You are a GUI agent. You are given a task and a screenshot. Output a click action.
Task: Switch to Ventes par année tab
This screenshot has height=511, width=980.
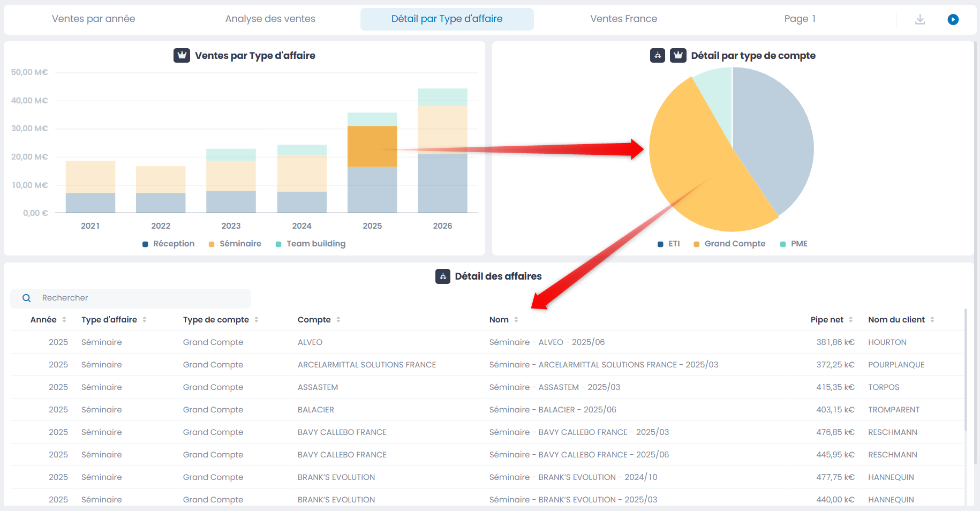pyautogui.click(x=94, y=19)
